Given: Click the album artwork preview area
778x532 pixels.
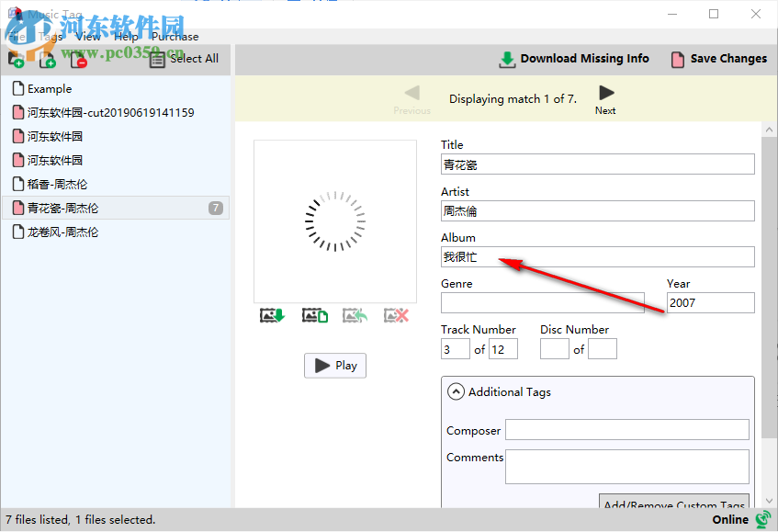Looking at the screenshot, I should pos(335,221).
